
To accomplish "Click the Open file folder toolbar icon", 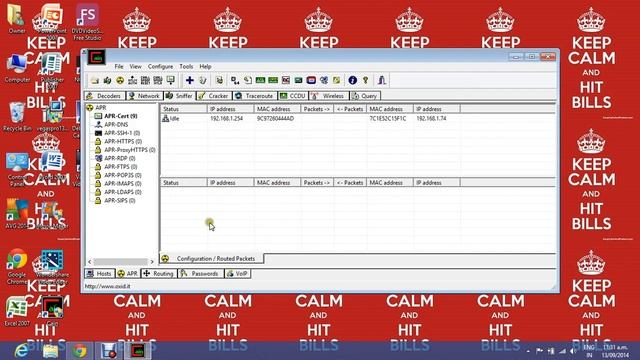I will click(95, 80).
